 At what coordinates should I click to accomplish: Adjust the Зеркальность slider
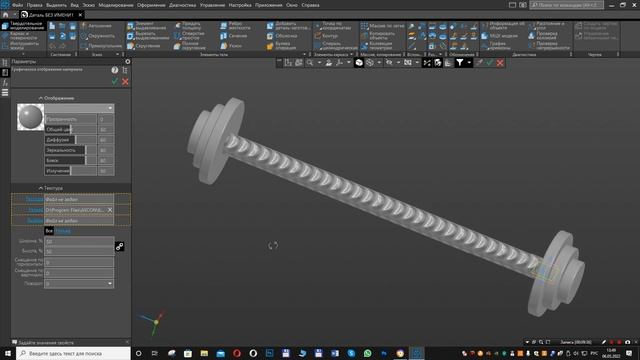tap(70, 150)
